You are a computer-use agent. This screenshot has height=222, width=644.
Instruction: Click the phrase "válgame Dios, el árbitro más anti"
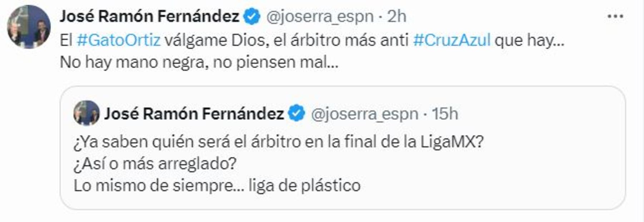[286, 40]
